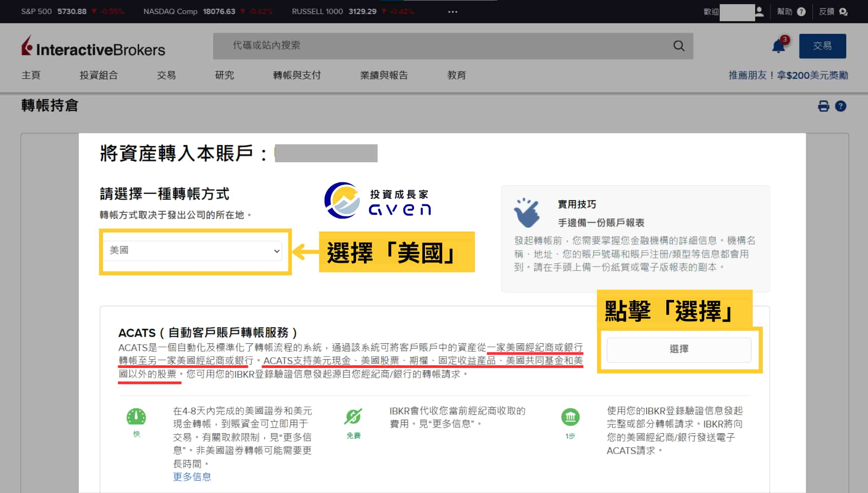This screenshot has height=493, width=868.
Task: Click the pointing hand 實用技巧 icon
Action: tap(527, 212)
